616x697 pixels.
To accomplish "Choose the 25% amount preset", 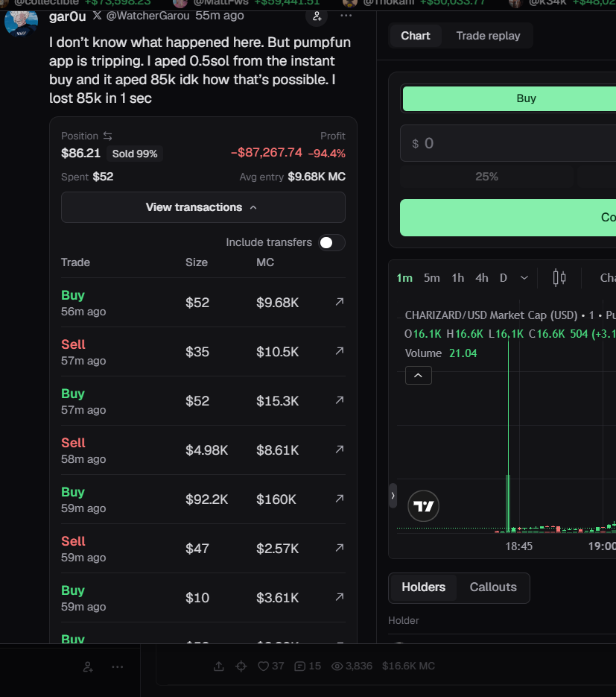I will point(486,177).
